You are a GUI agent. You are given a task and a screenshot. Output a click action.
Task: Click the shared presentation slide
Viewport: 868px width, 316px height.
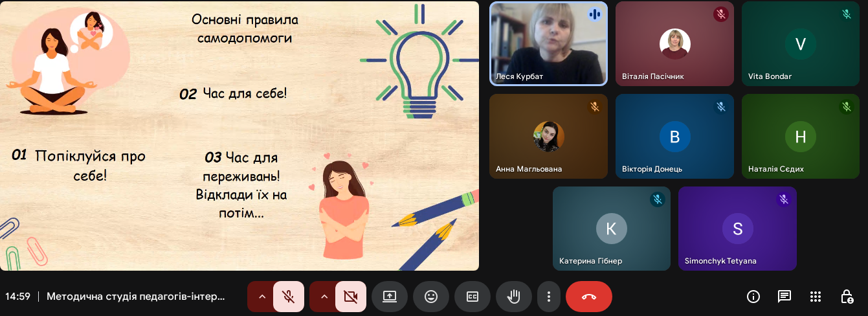coord(239,135)
